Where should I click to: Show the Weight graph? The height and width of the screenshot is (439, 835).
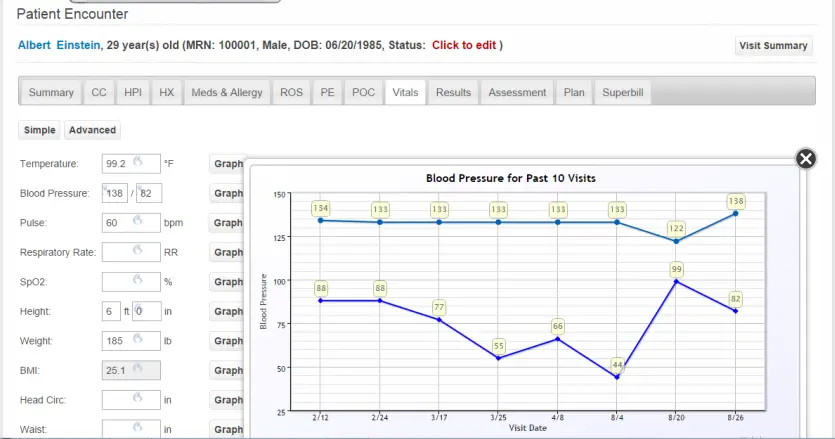tap(228, 341)
